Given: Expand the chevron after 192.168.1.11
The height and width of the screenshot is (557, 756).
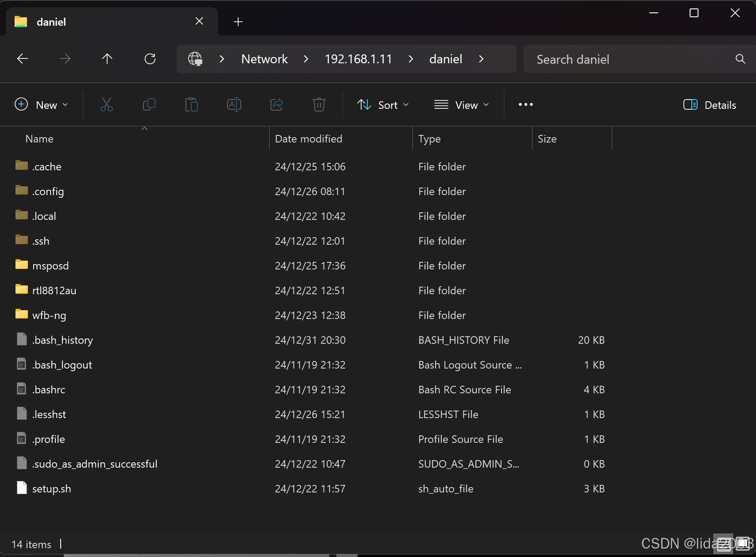Looking at the screenshot, I should (411, 59).
